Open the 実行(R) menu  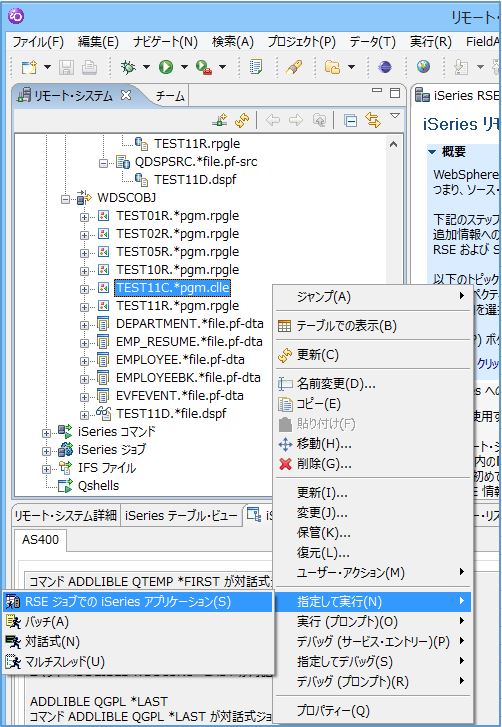431,42
